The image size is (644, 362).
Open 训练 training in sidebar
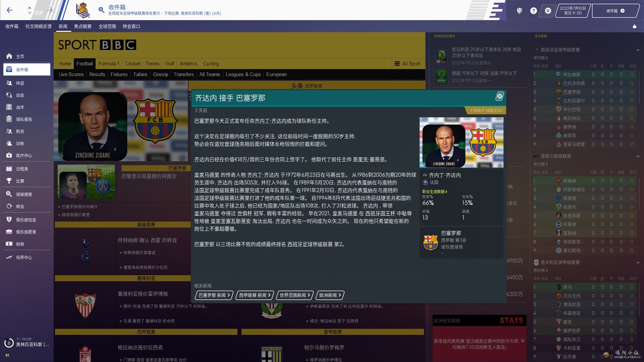(27, 143)
